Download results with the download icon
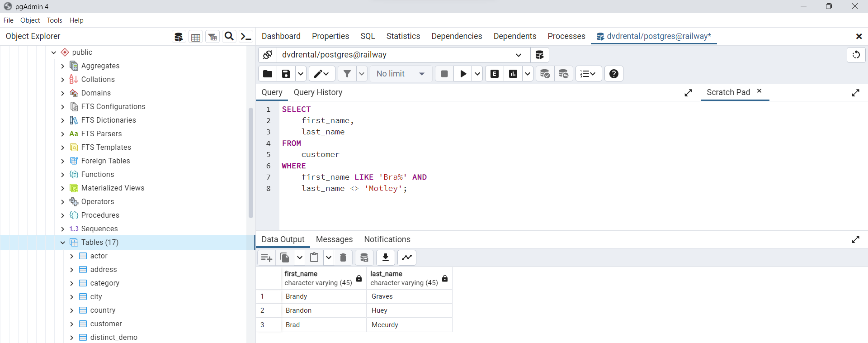 [386, 257]
